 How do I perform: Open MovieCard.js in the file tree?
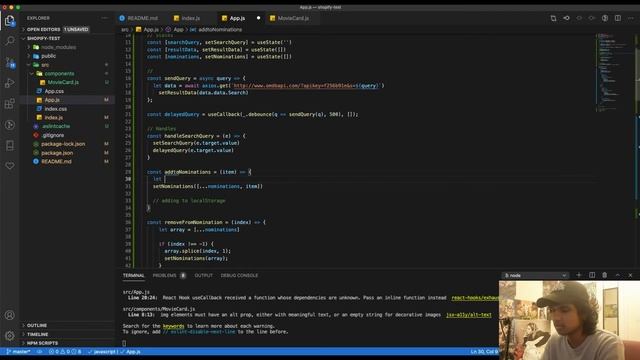tap(63, 82)
